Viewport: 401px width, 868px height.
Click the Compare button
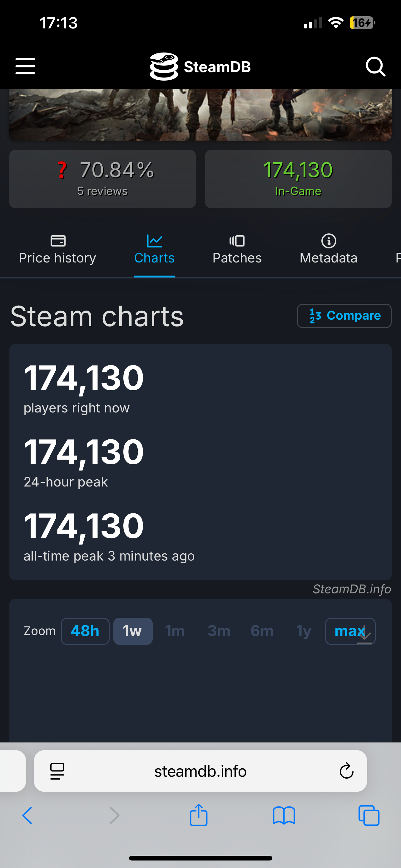(344, 316)
